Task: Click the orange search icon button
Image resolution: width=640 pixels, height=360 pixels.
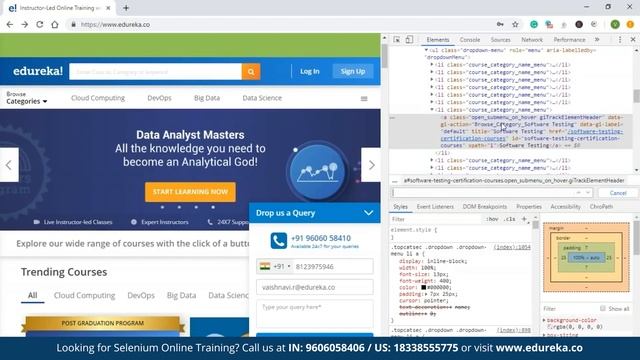Action: click(x=251, y=71)
